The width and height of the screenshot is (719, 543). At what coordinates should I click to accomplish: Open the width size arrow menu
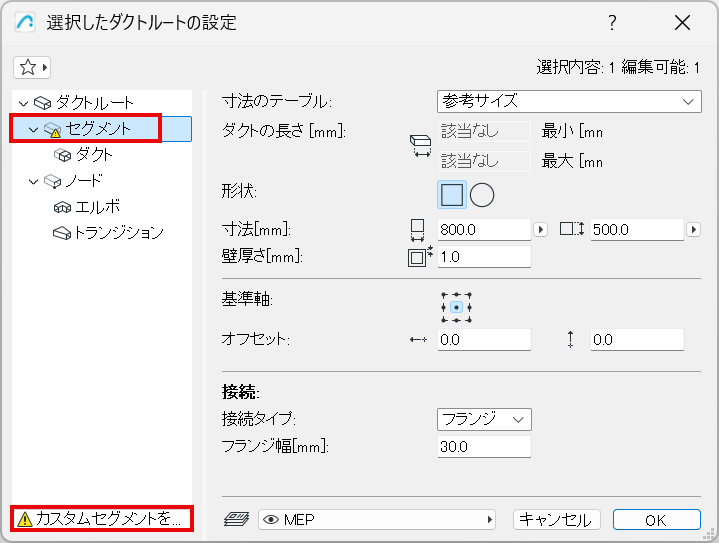click(x=541, y=229)
